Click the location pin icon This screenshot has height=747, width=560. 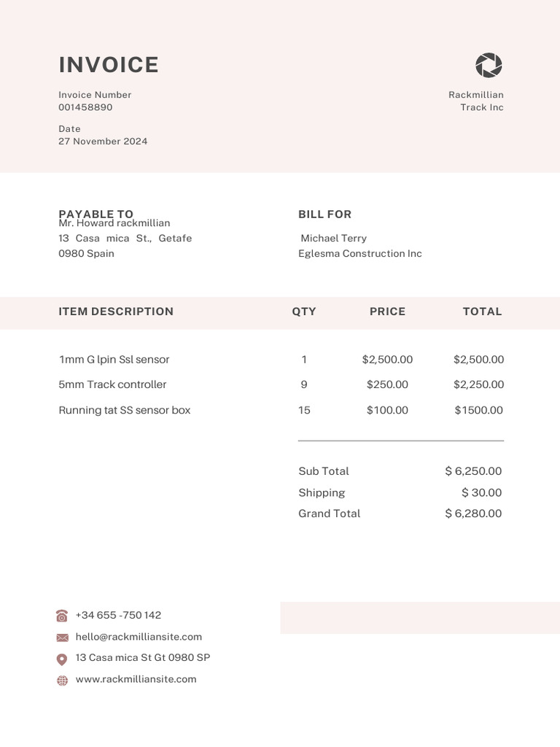tap(62, 659)
